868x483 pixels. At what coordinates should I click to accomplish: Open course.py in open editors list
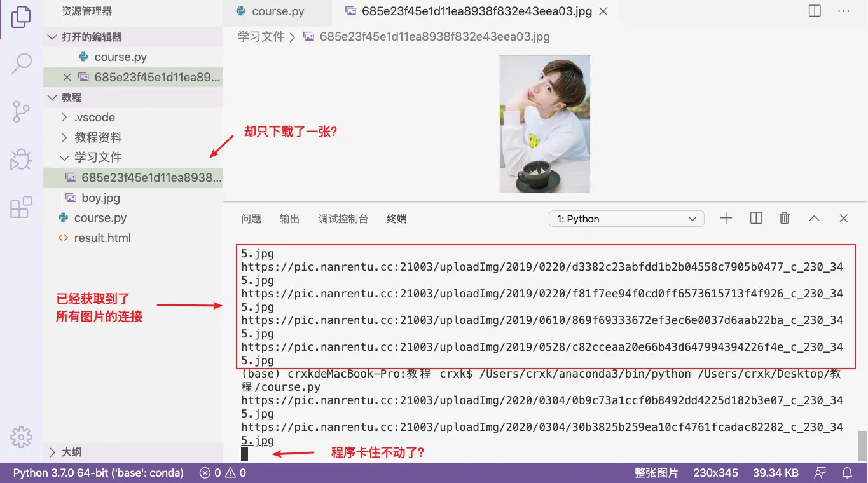point(133,57)
